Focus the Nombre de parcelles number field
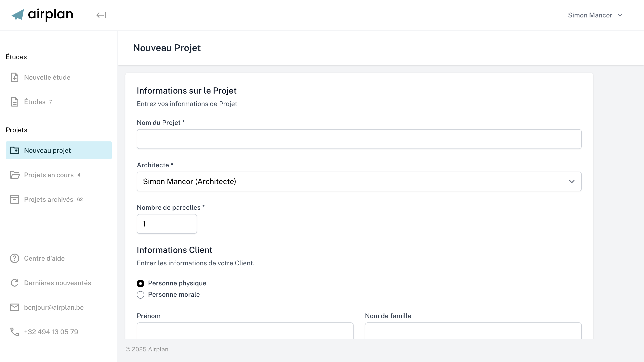 (167, 224)
